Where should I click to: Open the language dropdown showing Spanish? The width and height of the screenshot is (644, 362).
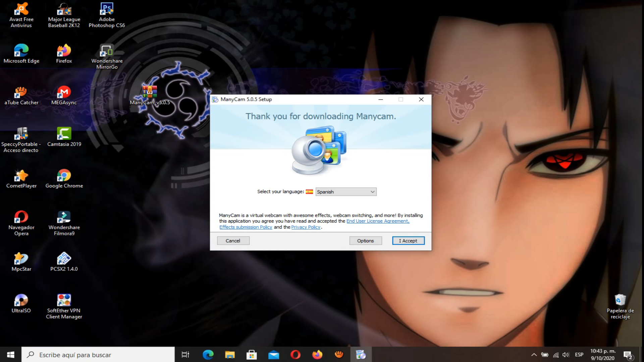346,192
